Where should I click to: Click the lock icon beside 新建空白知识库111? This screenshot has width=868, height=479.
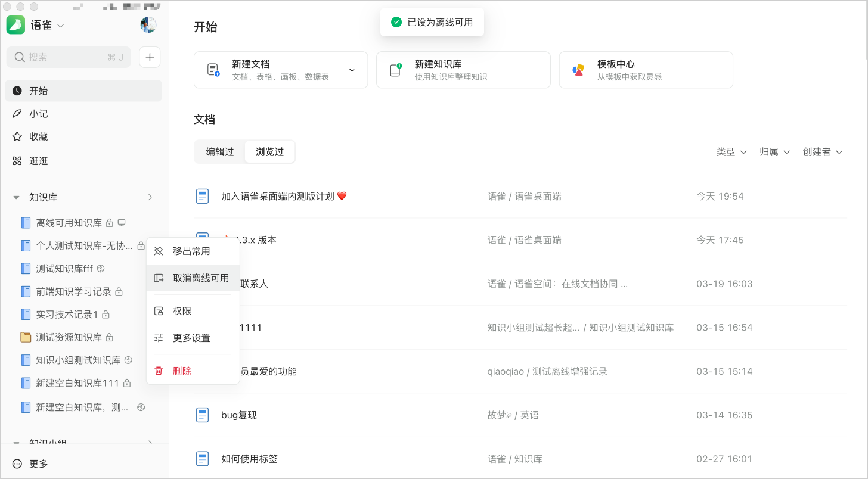126,383
